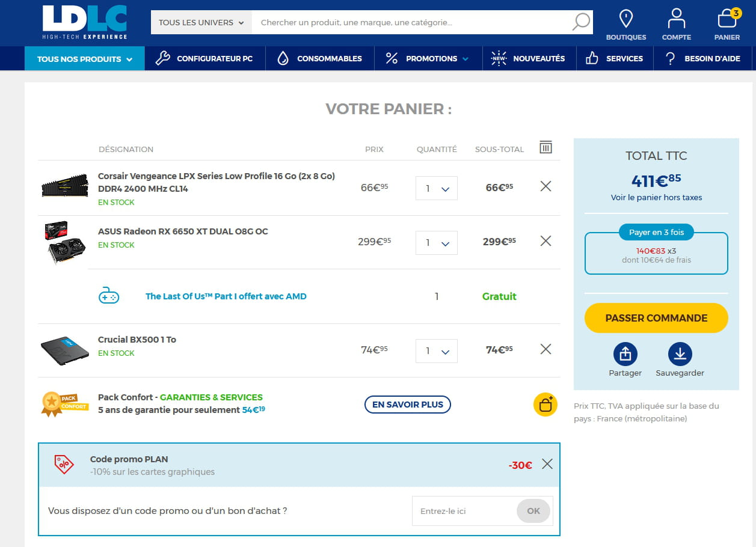
Task: Click the Désignation column header
Action: [x=126, y=149]
